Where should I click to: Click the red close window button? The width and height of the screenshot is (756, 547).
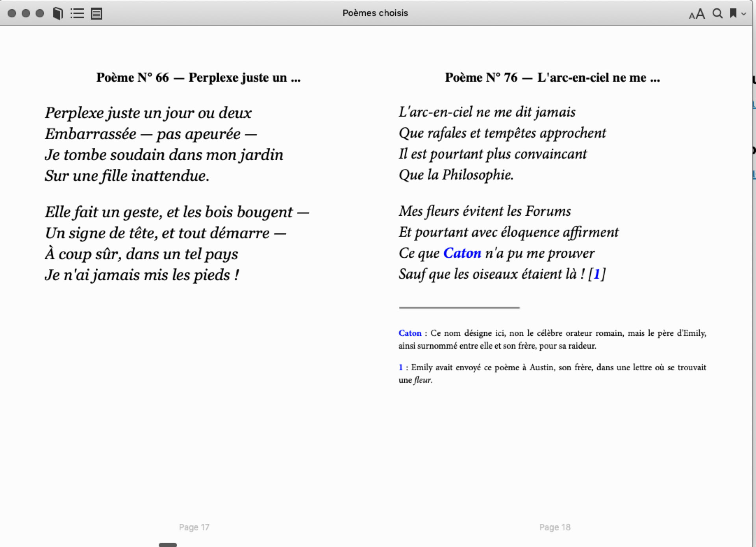click(x=12, y=13)
